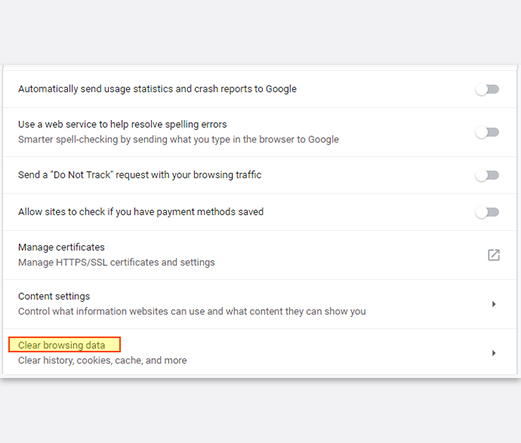The height and width of the screenshot is (443, 521).
Task: Toggle allow sites to check payment methods
Action: click(x=487, y=212)
